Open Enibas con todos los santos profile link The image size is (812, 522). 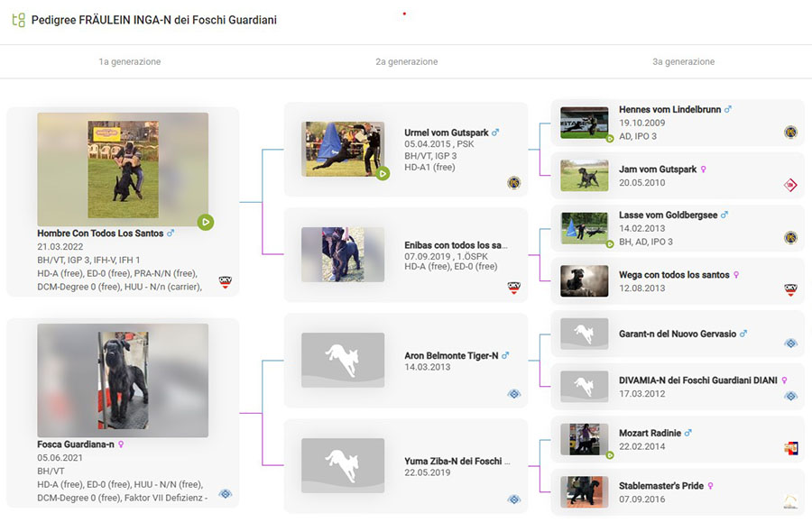click(x=456, y=244)
